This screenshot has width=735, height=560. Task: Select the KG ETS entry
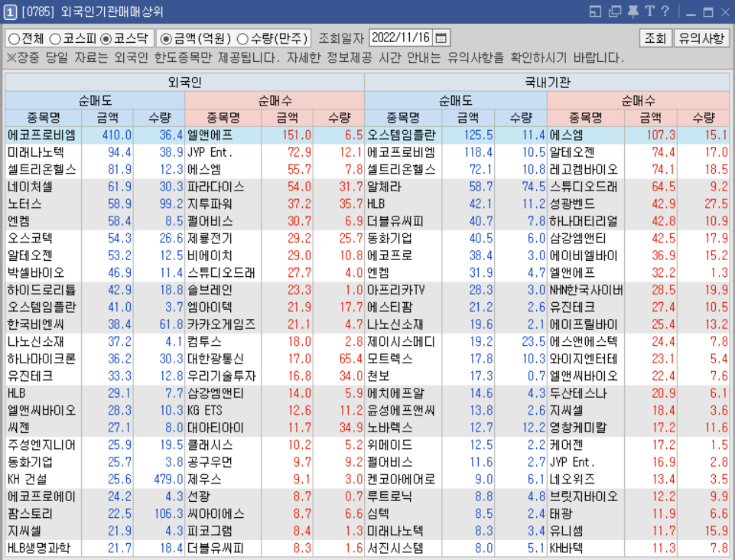[205, 410]
